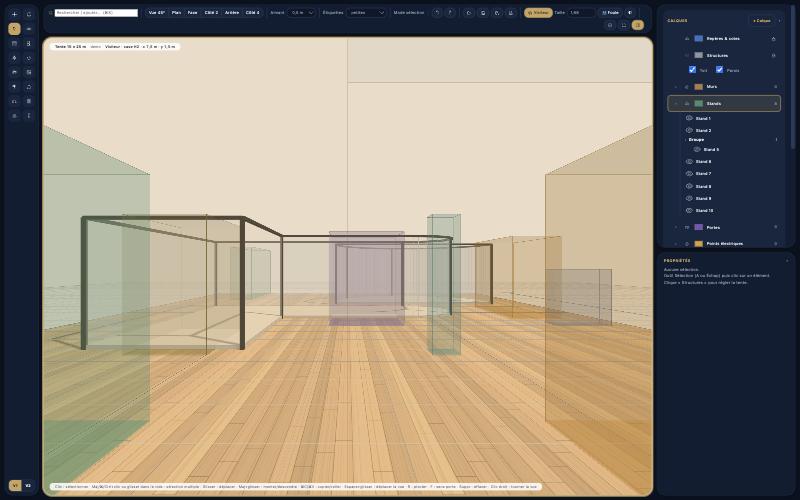Image resolution: width=800 pixels, height=500 pixels.
Task: Switch to Côté 4 view
Action: point(253,13)
